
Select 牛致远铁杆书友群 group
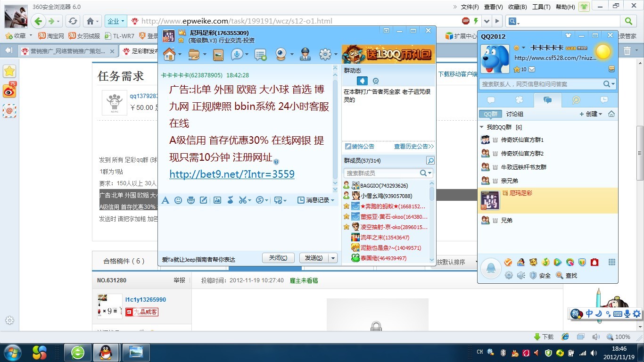click(x=548, y=167)
